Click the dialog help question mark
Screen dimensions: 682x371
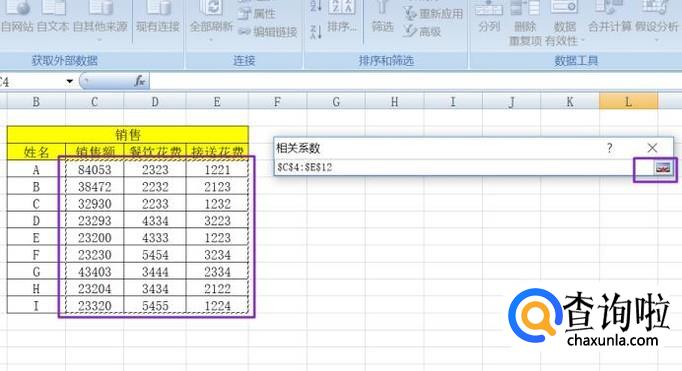(x=610, y=148)
